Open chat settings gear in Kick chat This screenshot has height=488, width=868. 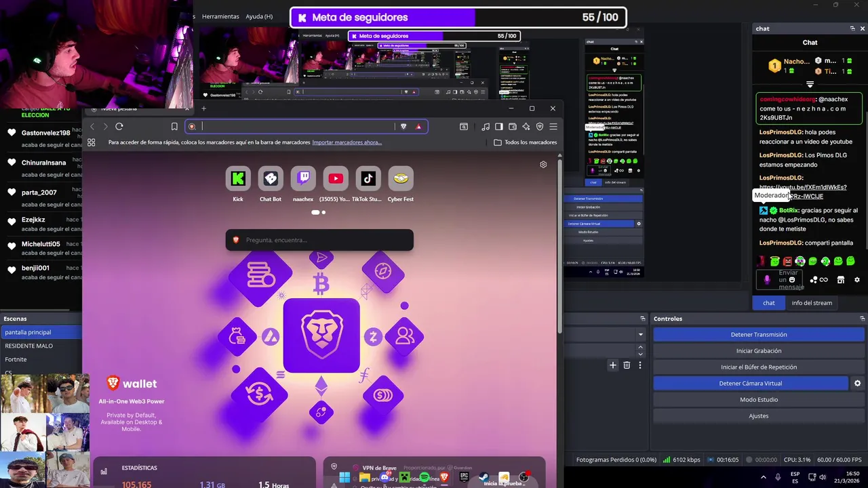point(856,280)
